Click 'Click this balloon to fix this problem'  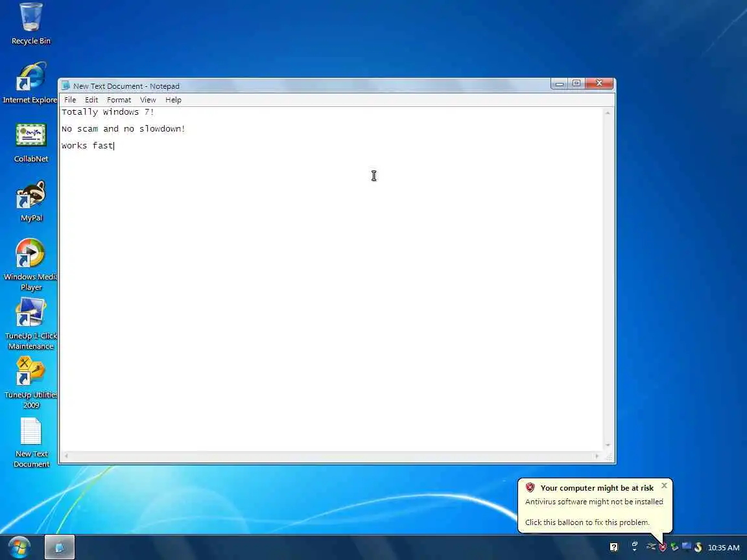pyautogui.click(x=587, y=522)
